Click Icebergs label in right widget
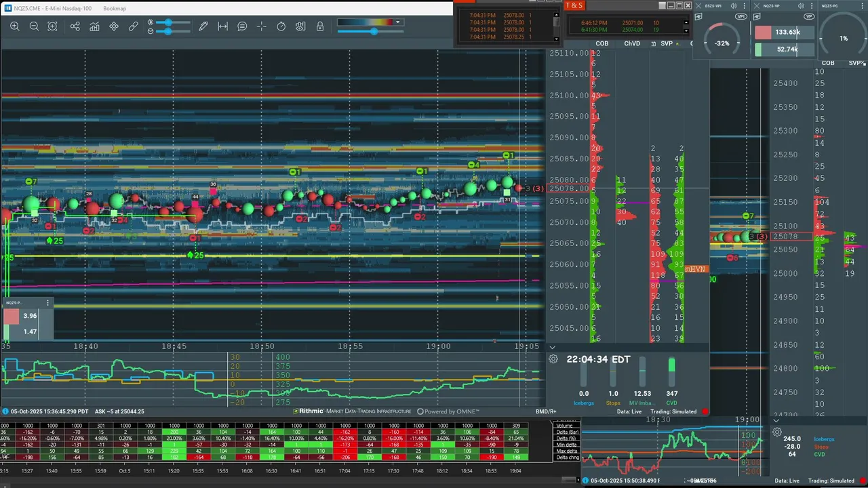Screen dimensions: 868x488 (825, 439)
